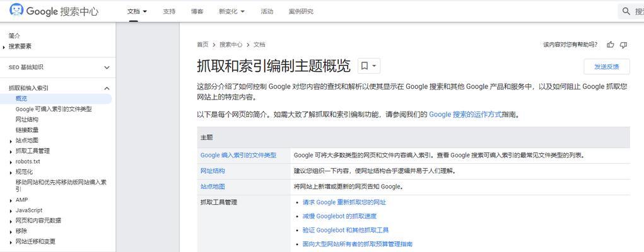644x252 pixels.
Task: Click the thumbs-up helpful icon
Action: tap(611, 45)
